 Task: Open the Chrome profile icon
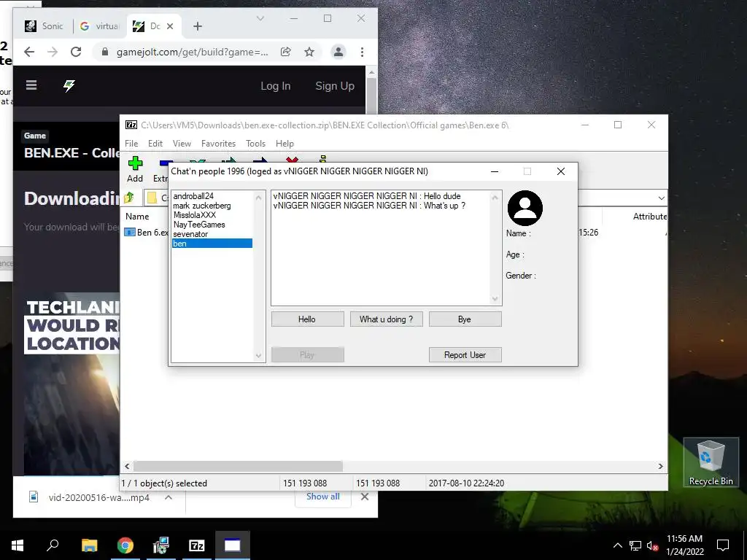[338, 52]
